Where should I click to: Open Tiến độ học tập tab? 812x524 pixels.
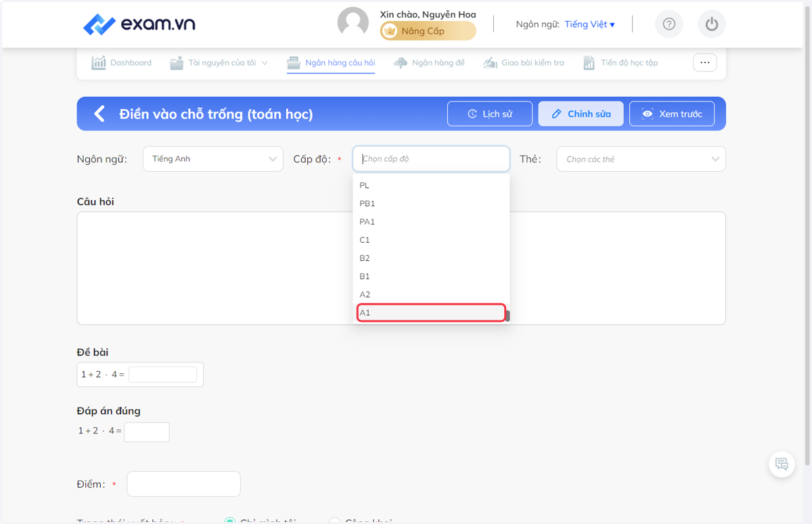621,63
